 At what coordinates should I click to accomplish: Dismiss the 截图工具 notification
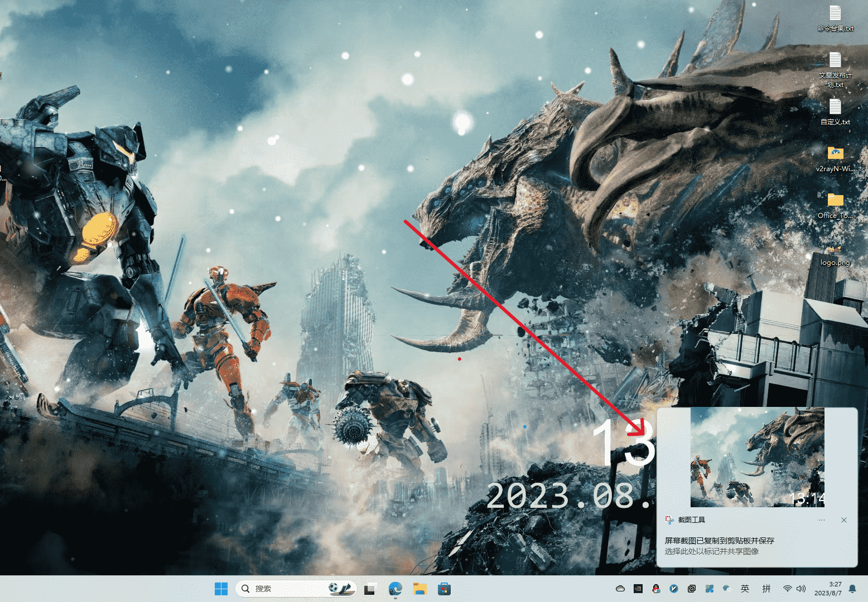844,520
